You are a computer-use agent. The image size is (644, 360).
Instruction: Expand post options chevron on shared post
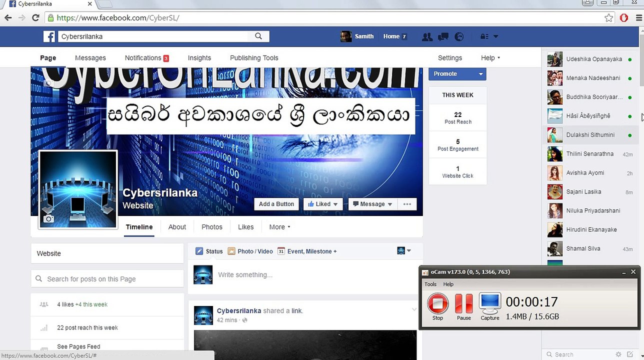coord(414,310)
